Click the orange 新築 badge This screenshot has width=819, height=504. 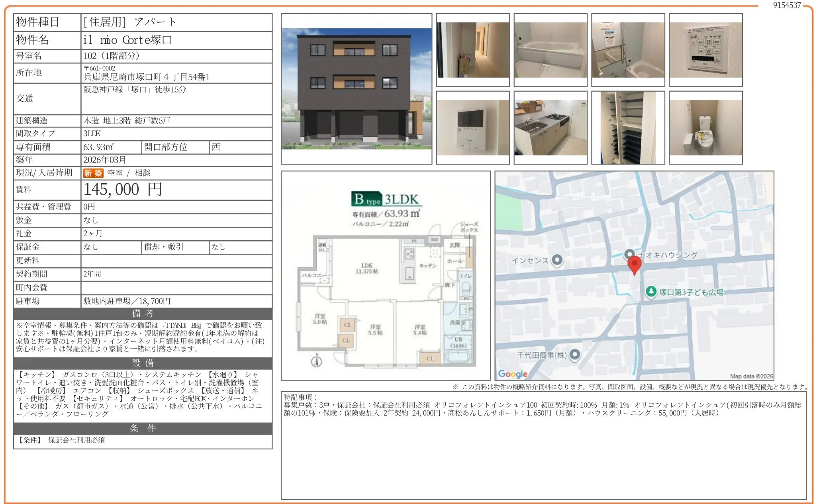(93, 173)
